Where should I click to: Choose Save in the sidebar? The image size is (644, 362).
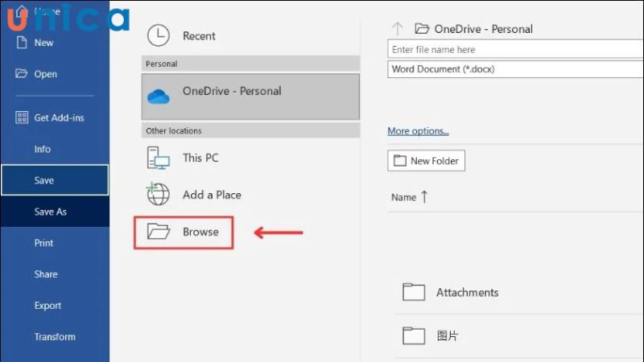[x=55, y=180]
